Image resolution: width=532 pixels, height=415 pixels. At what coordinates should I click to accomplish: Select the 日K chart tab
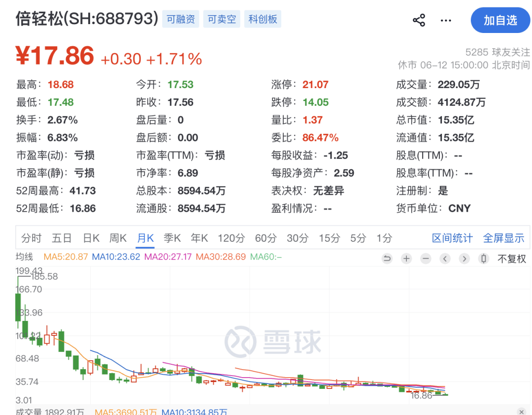pyautogui.click(x=91, y=238)
